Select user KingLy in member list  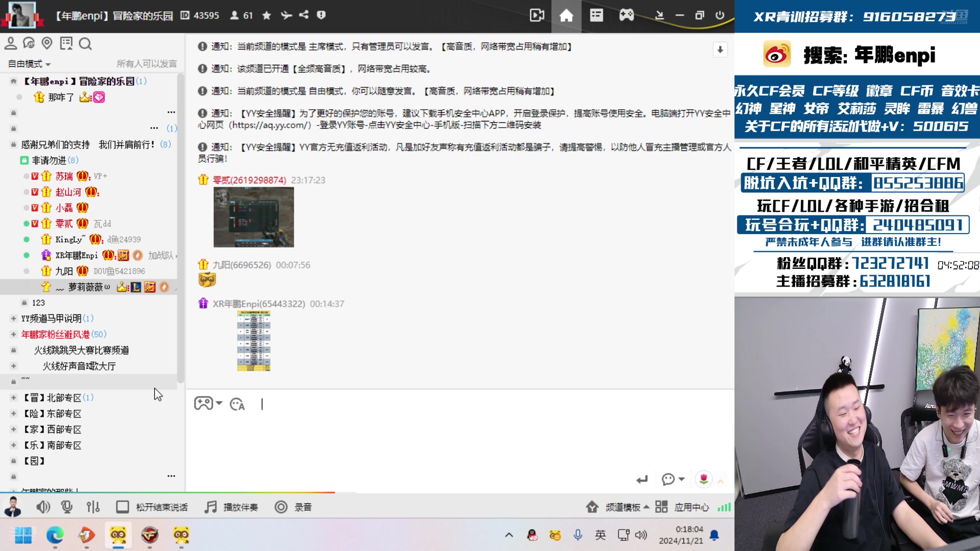click(70, 239)
